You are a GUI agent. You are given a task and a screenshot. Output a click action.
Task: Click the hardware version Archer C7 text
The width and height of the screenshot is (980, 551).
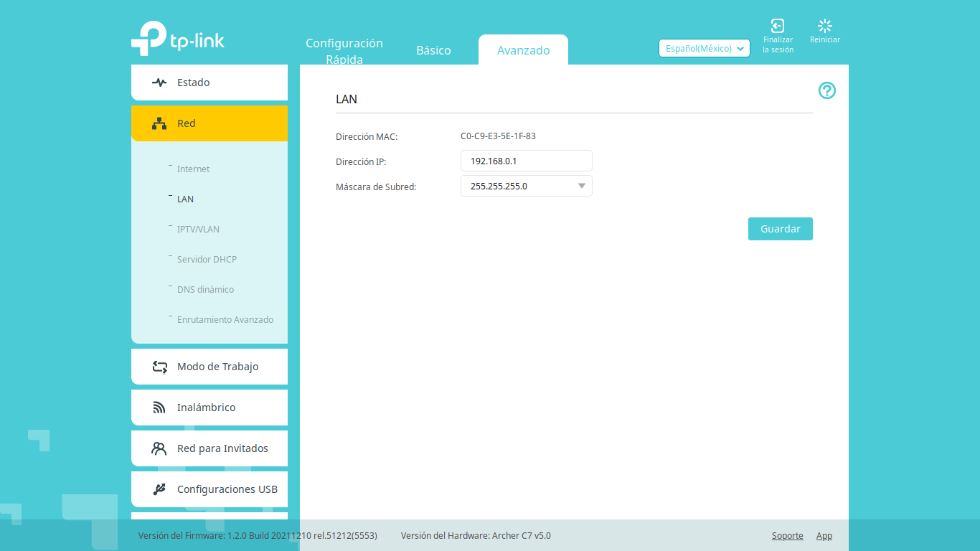(x=476, y=536)
